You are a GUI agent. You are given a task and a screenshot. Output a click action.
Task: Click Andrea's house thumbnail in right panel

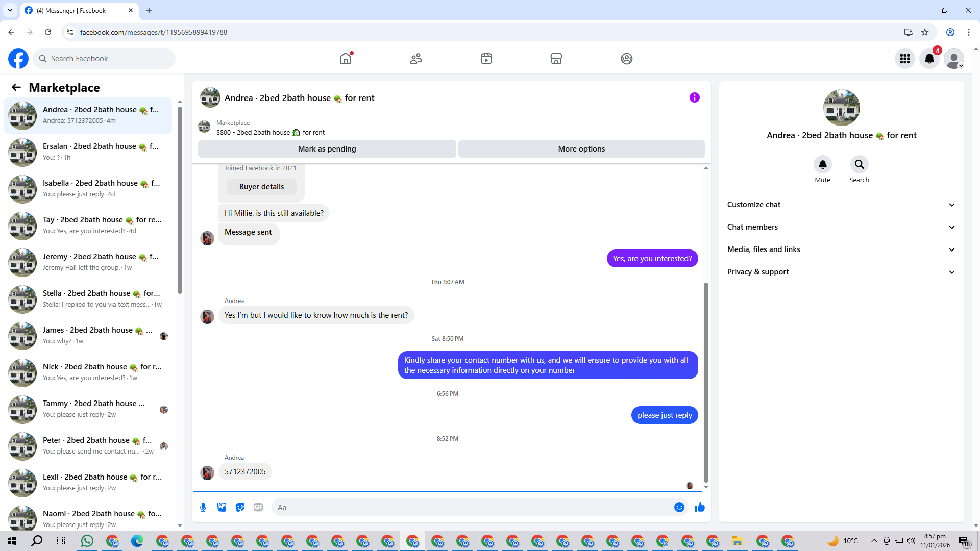click(x=842, y=108)
